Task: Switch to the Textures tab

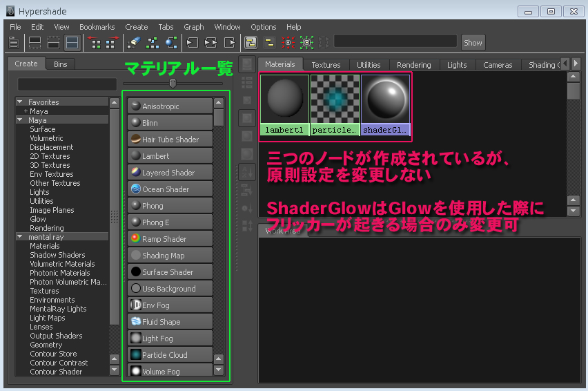Action: point(326,65)
